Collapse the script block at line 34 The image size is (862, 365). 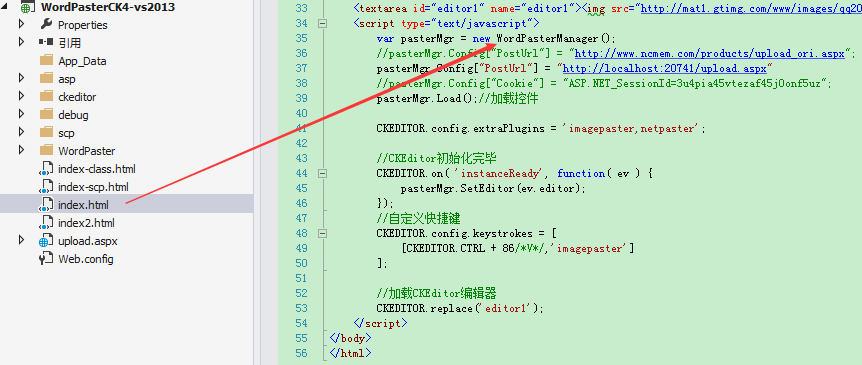click(323, 23)
